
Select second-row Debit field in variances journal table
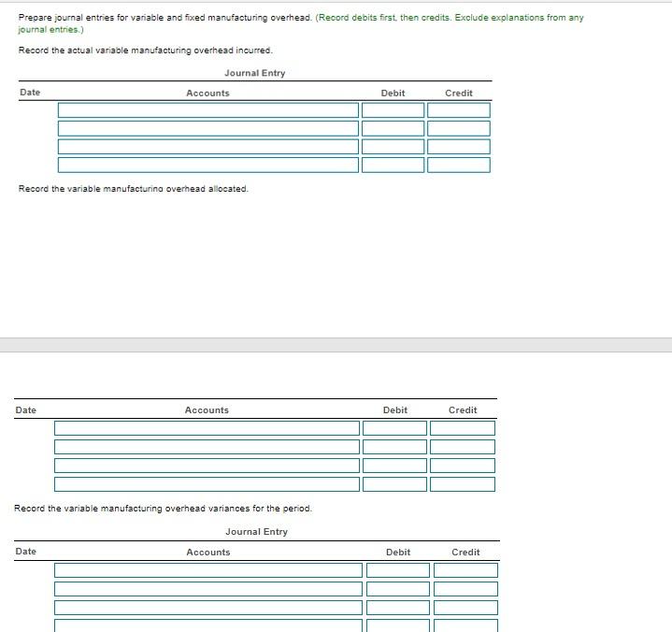point(398,589)
